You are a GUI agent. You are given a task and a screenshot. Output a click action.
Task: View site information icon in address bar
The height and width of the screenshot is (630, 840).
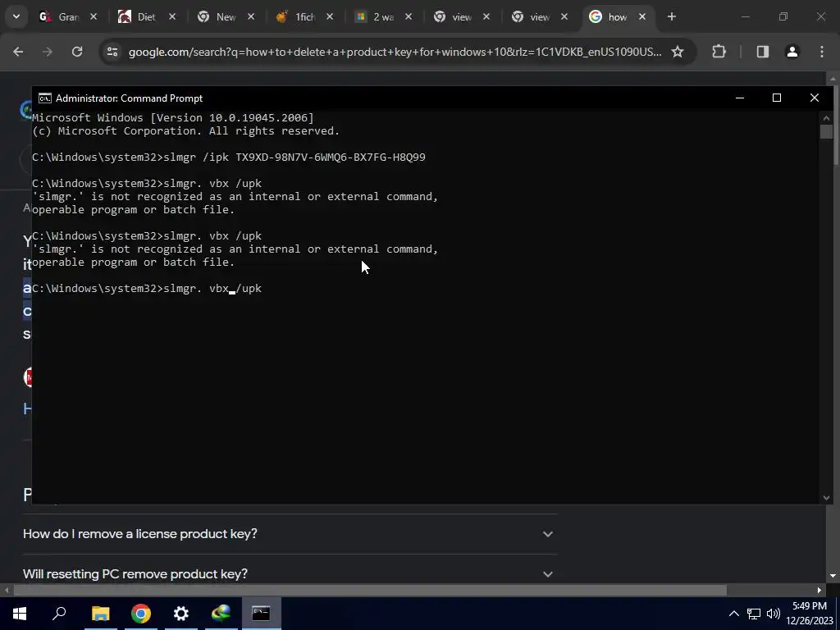[x=112, y=52]
